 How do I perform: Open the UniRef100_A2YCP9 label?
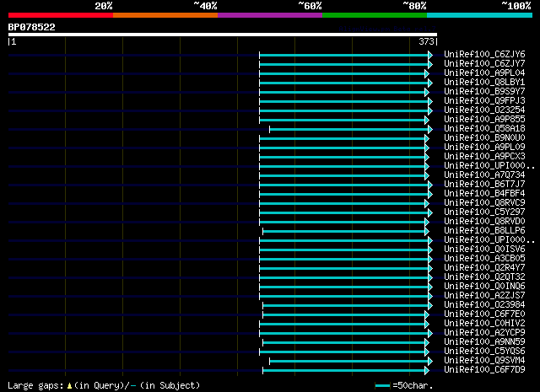click(x=484, y=333)
